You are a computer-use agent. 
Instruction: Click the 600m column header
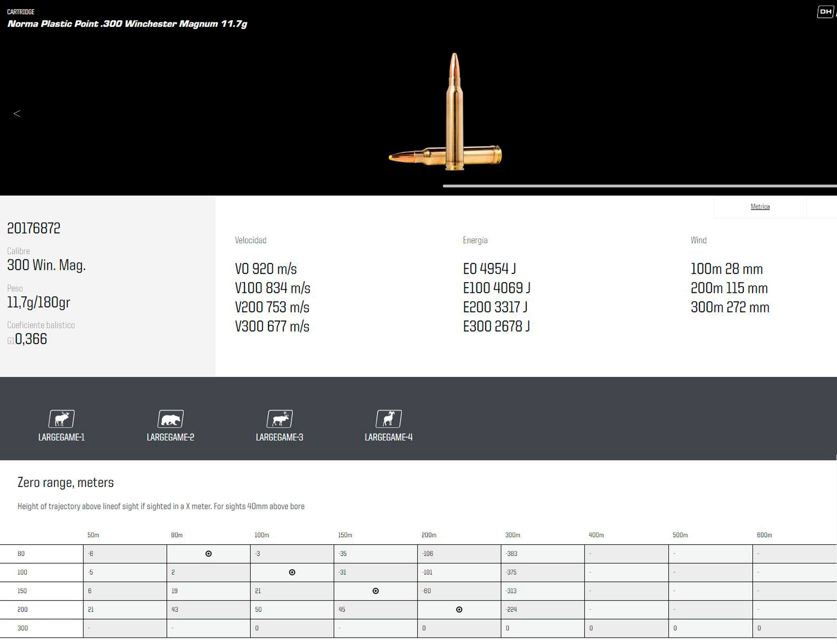coord(764,535)
